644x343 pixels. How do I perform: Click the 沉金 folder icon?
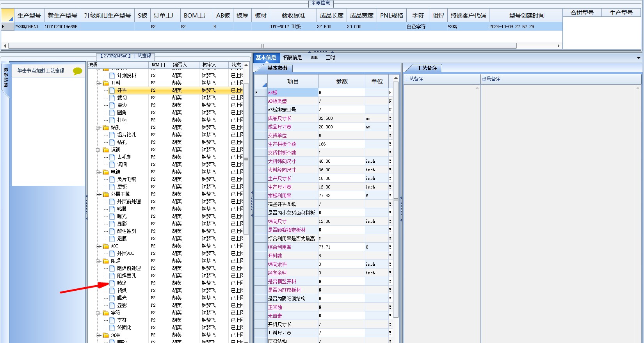click(106, 335)
